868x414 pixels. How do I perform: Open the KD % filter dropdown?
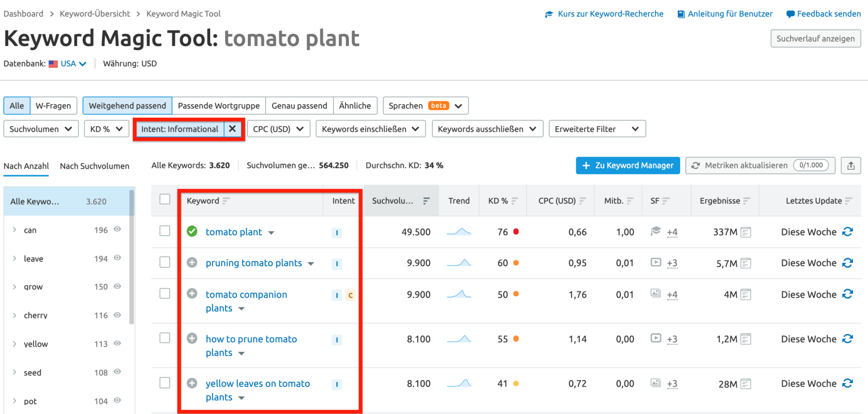pyautogui.click(x=107, y=129)
